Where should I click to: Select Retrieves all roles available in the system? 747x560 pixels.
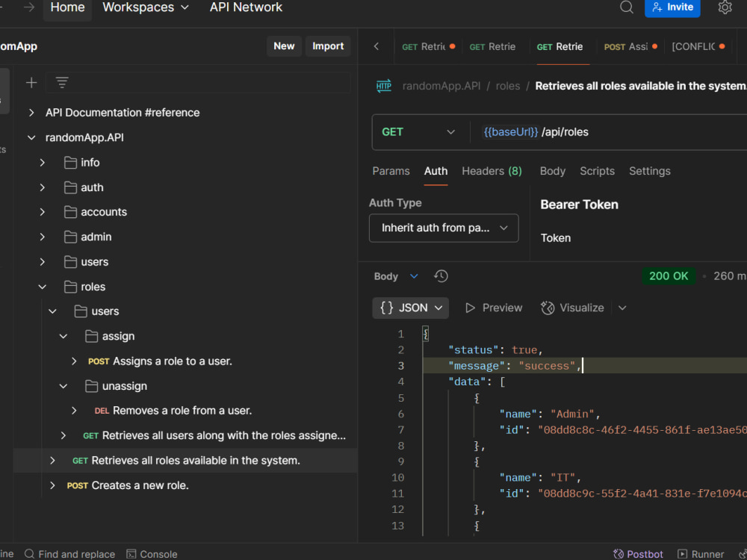[x=186, y=461]
